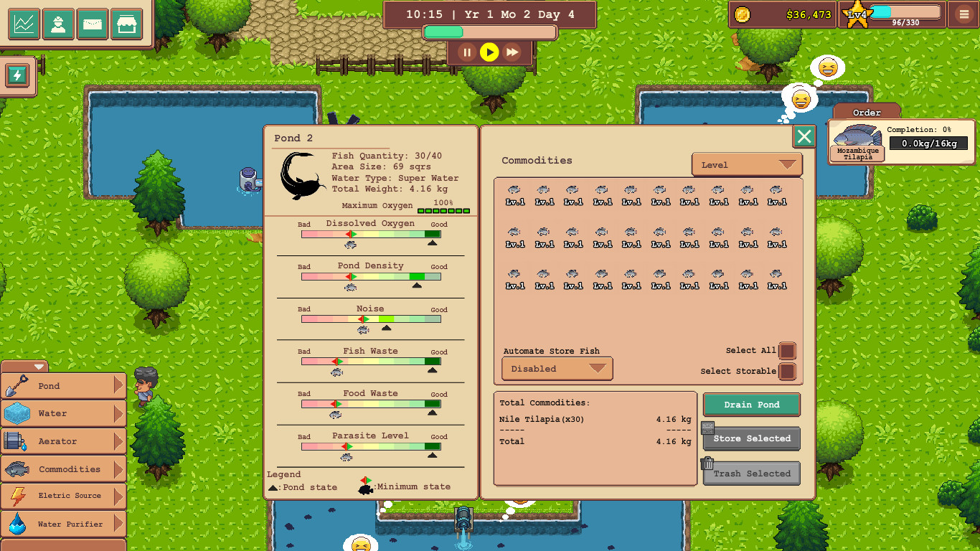Image resolution: width=980 pixels, height=551 pixels.
Task: Open the statistics chart panel
Action: [24, 24]
